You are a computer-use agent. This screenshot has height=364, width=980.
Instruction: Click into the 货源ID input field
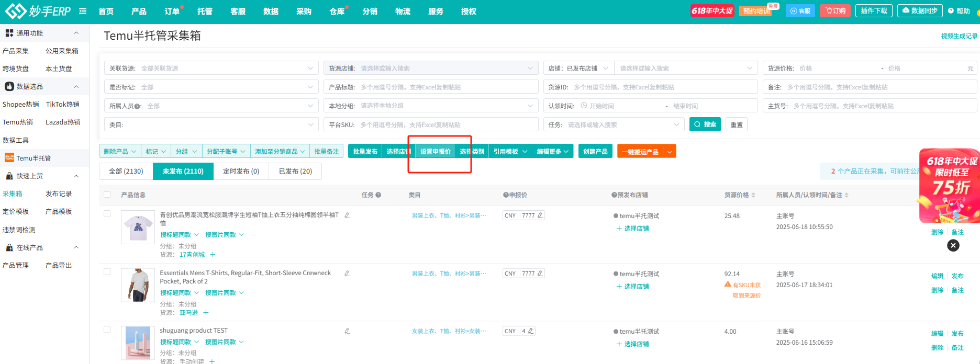(x=650, y=87)
